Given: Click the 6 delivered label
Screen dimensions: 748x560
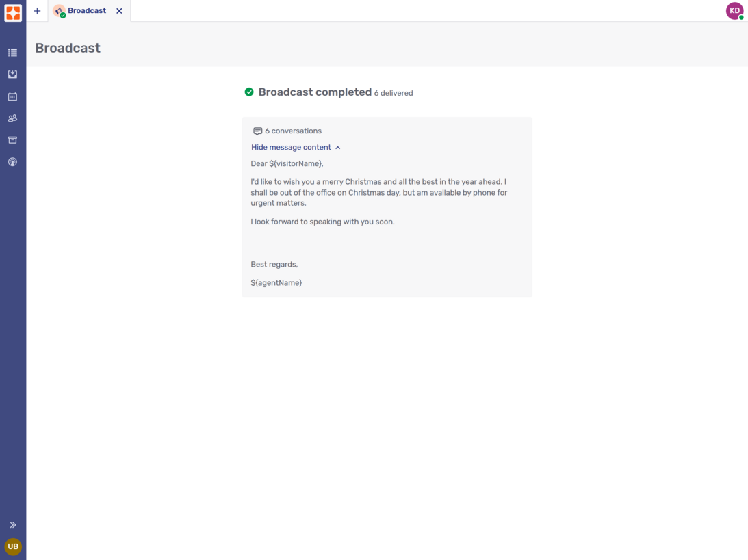Looking at the screenshot, I should click(x=394, y=93).
